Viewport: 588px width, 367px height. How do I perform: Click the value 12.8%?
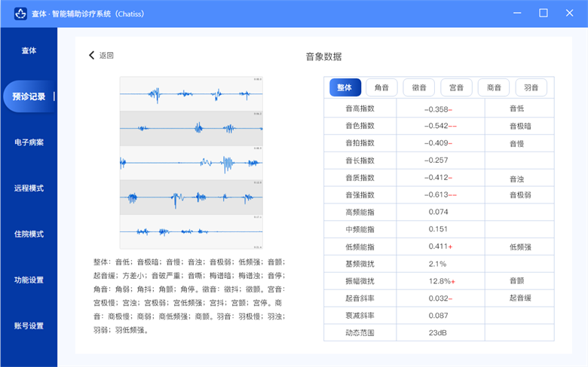coord(439,281)
